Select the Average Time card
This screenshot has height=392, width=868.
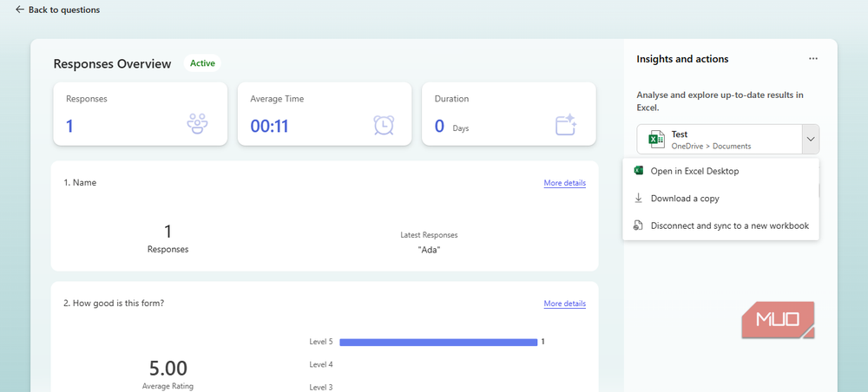[x=325, y=114]
